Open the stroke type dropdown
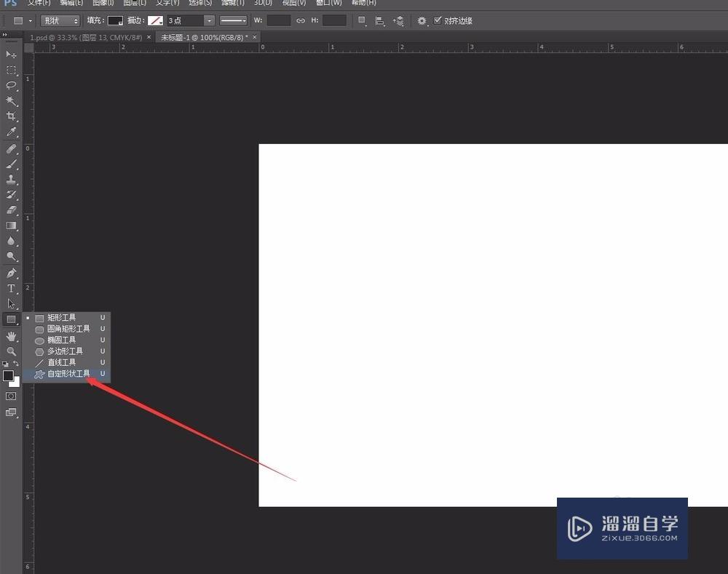 [x=233, y=20]
